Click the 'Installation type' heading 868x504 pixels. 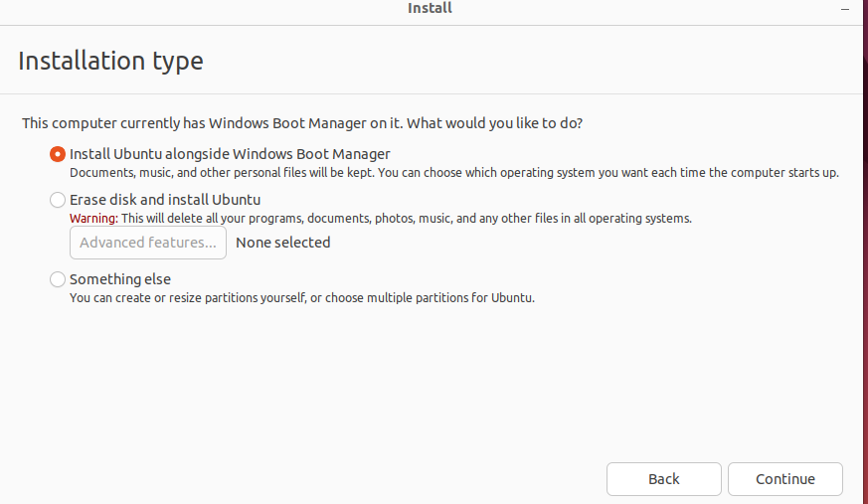click(x=110, y=61)
